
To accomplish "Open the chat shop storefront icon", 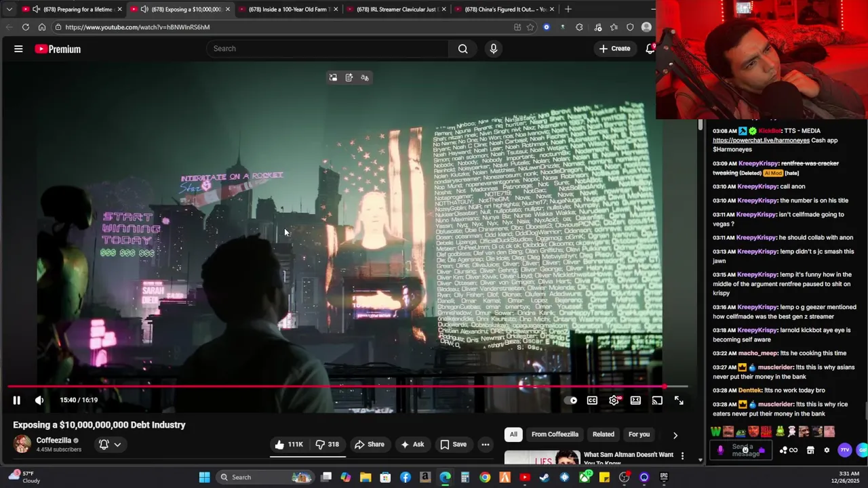I will point(810,450).
